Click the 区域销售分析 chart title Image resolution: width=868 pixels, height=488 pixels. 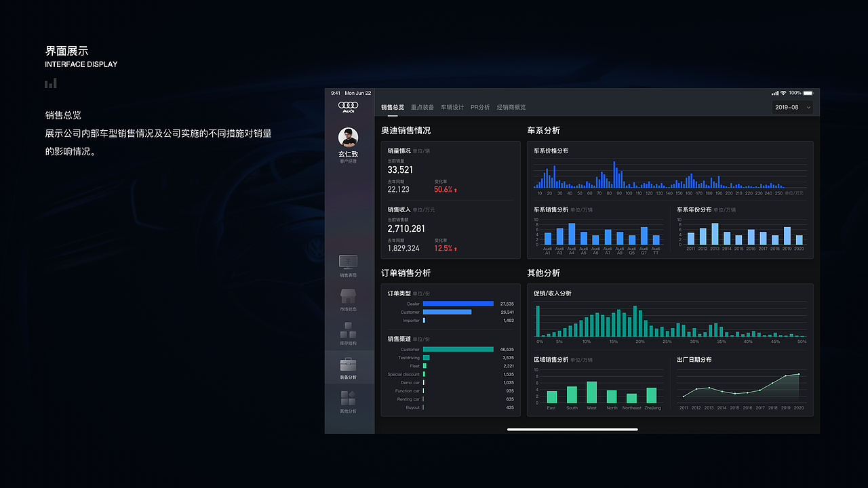[x=551, y=360]
